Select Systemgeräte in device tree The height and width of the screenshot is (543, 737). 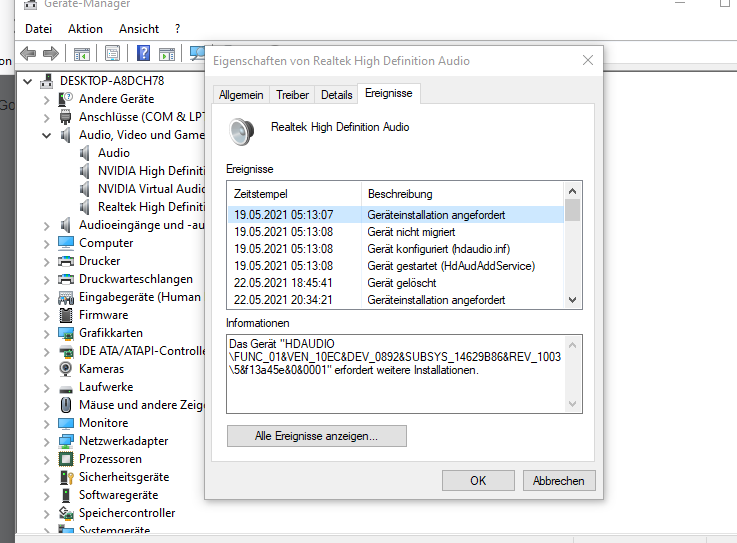pyautogui.click(x=114, y=530)
